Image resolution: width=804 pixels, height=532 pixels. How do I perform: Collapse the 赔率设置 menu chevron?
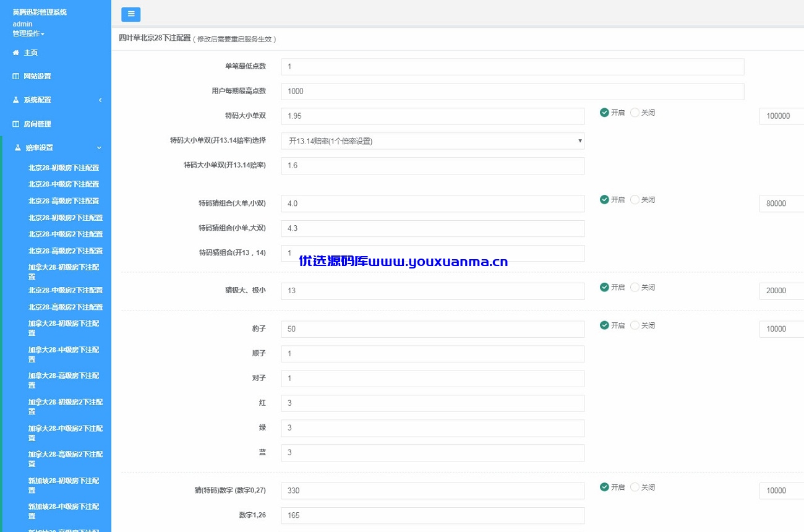click(99, 148)
